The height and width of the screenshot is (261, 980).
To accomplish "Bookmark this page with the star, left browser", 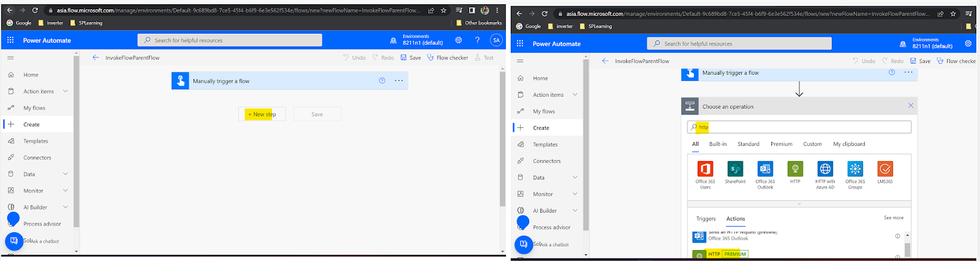I will [443, 10].
